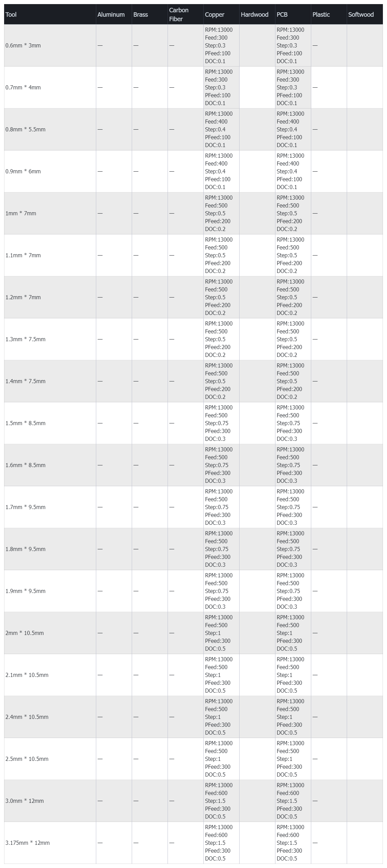Select the PCB column header
The height and width of the screenshot is (868, 387).
282,15
